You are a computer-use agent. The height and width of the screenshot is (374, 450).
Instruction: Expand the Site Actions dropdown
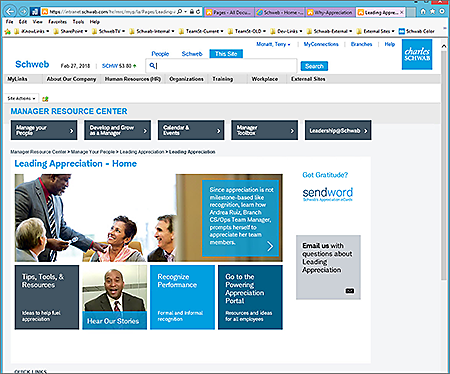pos(21,98)
